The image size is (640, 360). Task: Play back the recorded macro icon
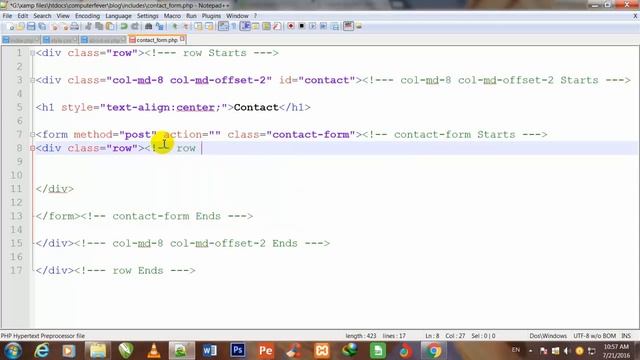coord(313,27)
